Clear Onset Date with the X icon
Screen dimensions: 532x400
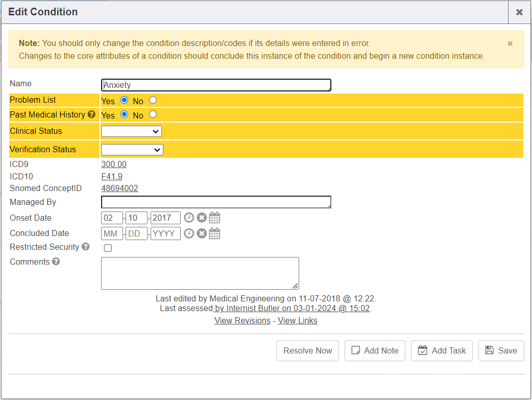(x=202, y=218)
